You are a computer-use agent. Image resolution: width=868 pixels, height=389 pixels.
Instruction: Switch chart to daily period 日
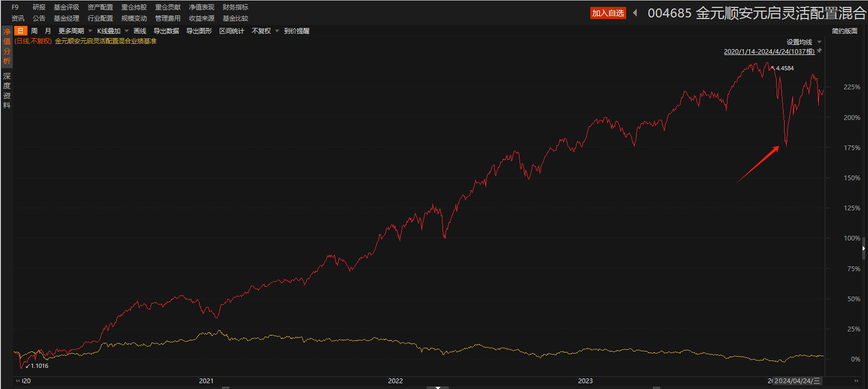(21, 31)
